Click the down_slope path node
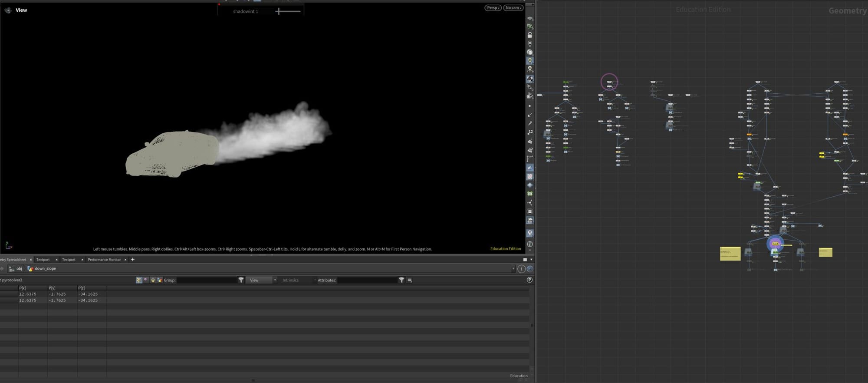Screen dimensions: 868x383 tap(45, 269)
